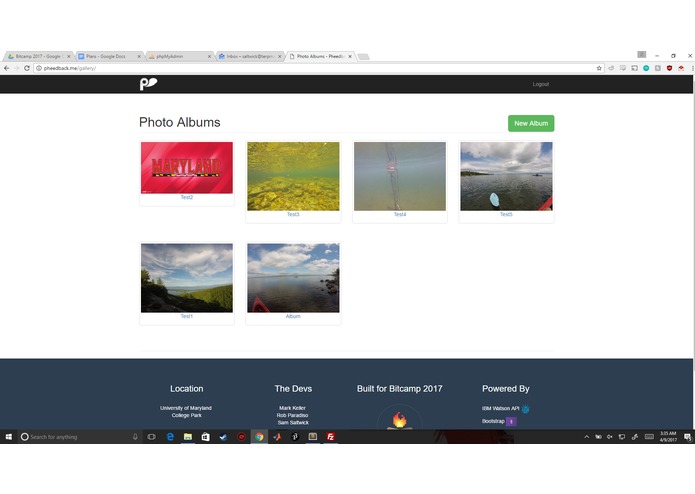Open the Windows Store taskbar icon
The width and height of the screenshot is (695, 494).
[x=206, y=437]
